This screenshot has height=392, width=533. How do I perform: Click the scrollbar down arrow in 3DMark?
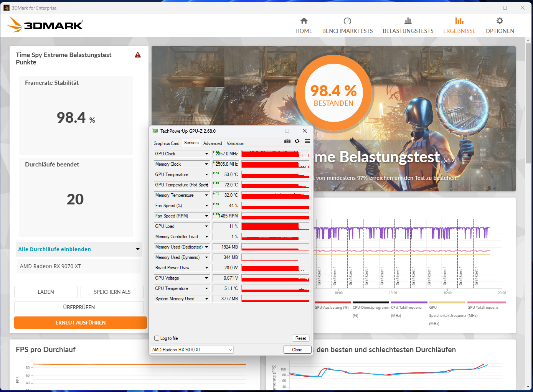pyautogui.click(x=529, y=387)
